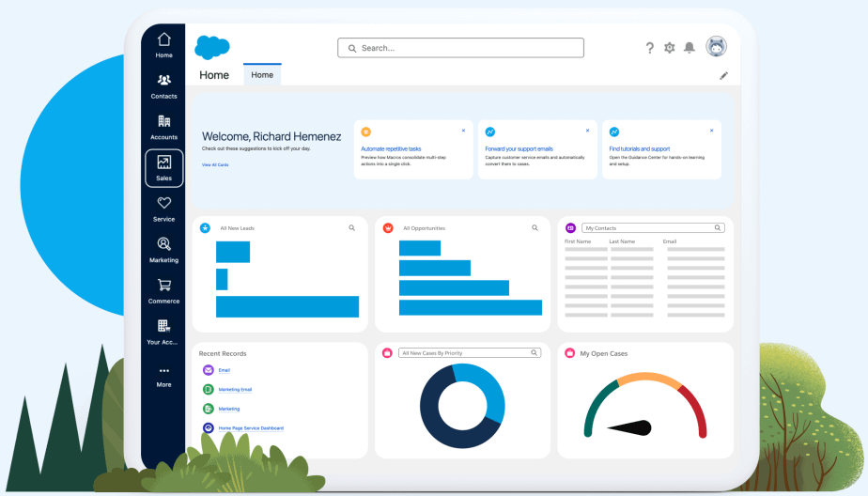The height and width of the screenshot is (496, 868).
Task: Click the My Open Cases pink icon
Action: coord(569,352)
